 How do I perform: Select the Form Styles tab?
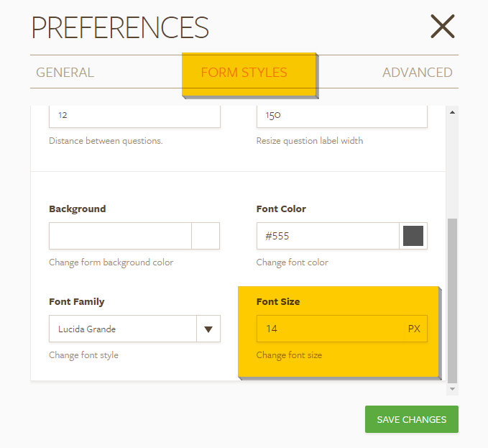tap(244, 73)
